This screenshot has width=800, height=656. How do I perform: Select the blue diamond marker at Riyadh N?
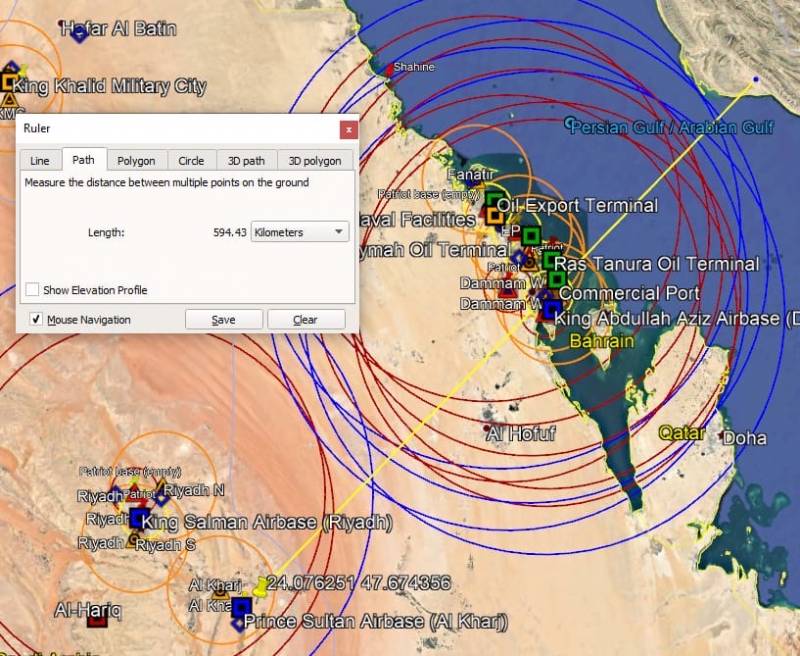coord(161,499)
